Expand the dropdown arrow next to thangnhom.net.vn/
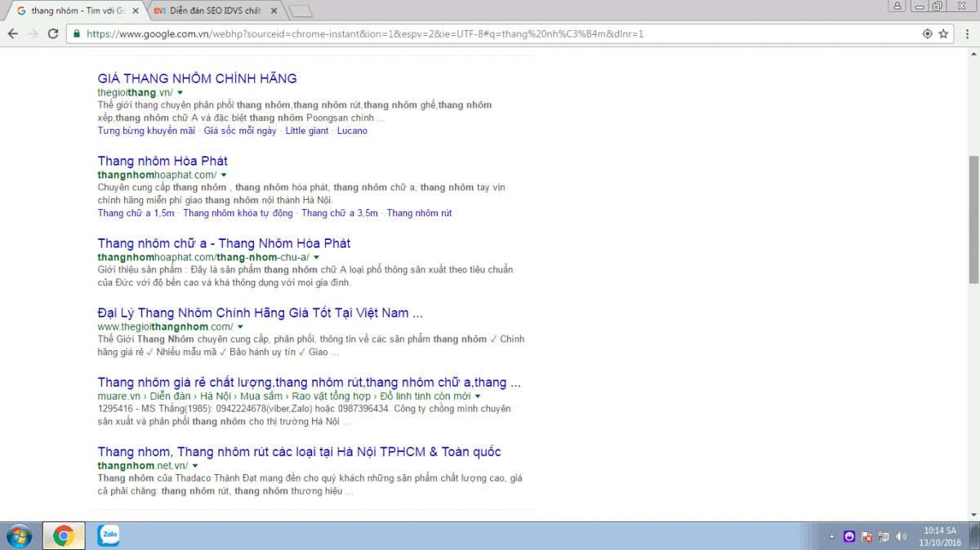This screenshot has height=550, width=980. 195,466
